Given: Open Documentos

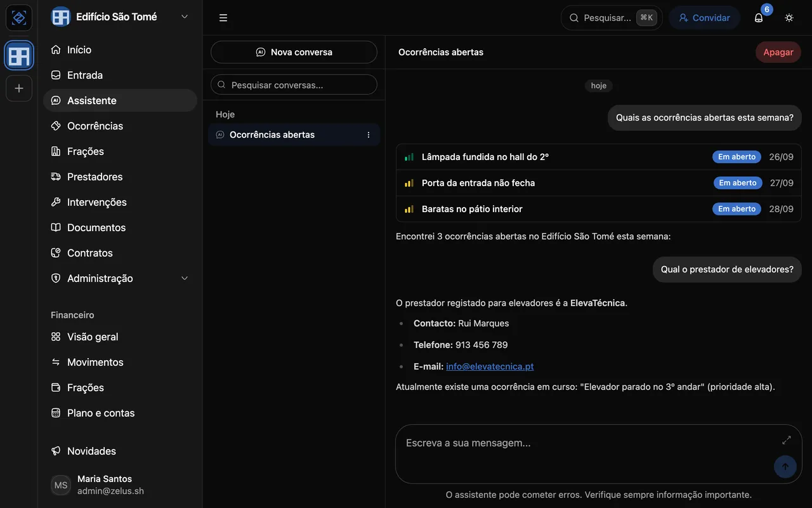Looking at the screenshot, I should coord(120,227).
